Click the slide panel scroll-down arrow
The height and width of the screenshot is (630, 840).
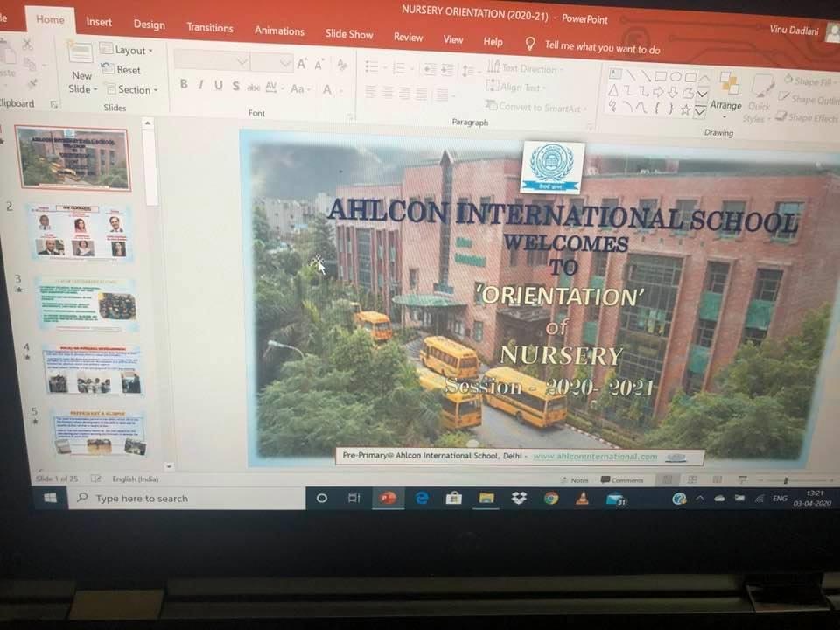click(x=169, y=466)
